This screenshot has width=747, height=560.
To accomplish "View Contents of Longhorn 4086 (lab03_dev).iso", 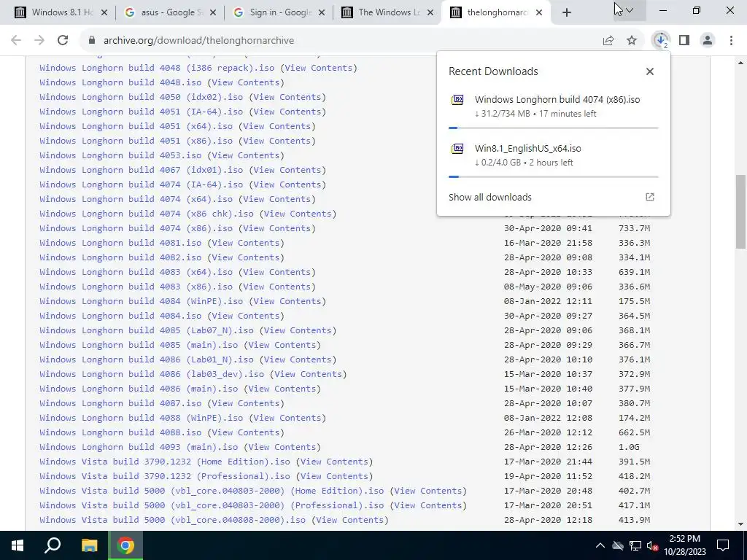I will [x=309, y=374].
